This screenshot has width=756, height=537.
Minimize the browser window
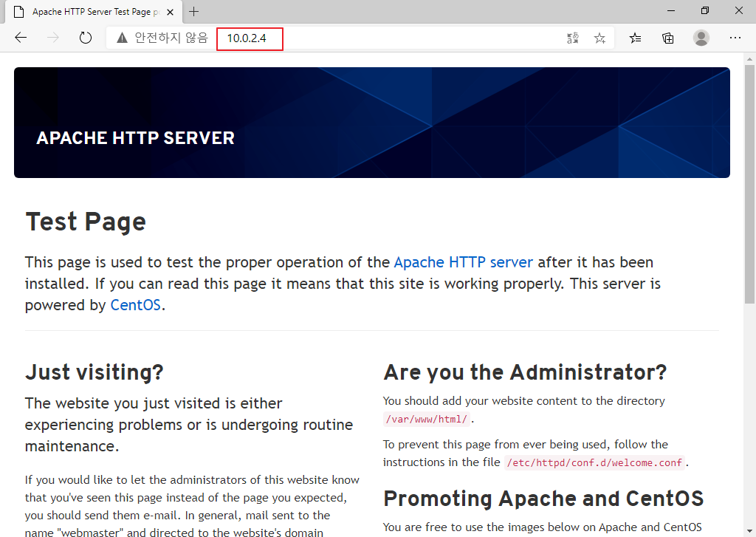pyautogui.click(x=671, y=10)
